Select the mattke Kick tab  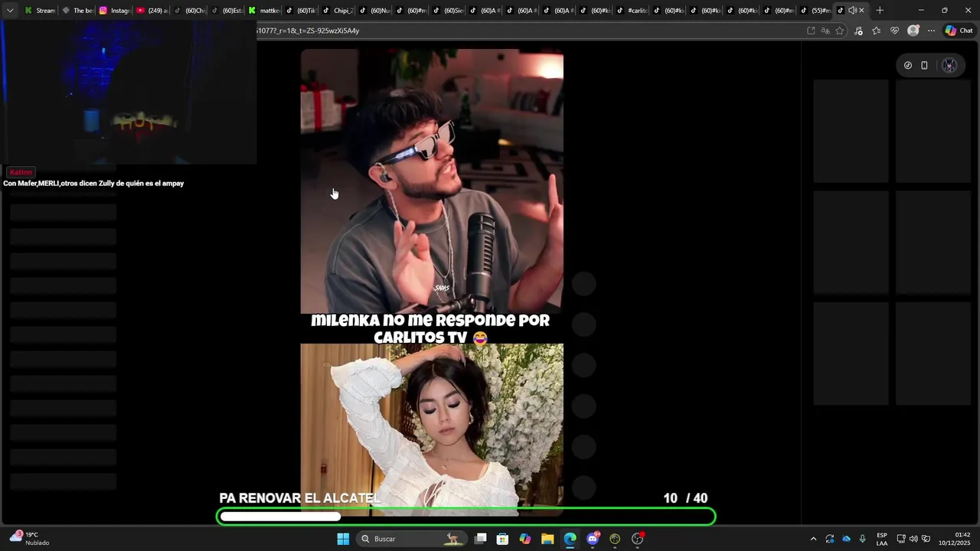(x=263, y=11)
